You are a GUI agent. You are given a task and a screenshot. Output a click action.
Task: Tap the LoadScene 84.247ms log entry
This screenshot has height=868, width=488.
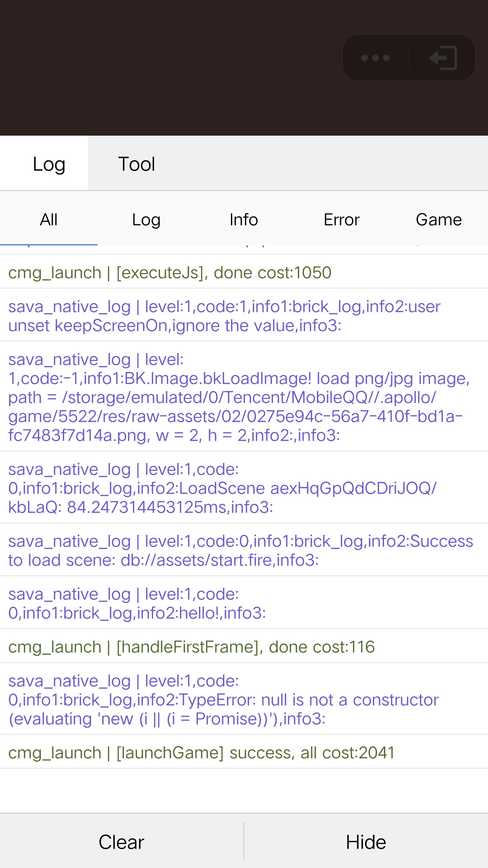pyautogui.click(x=222, y=488)
